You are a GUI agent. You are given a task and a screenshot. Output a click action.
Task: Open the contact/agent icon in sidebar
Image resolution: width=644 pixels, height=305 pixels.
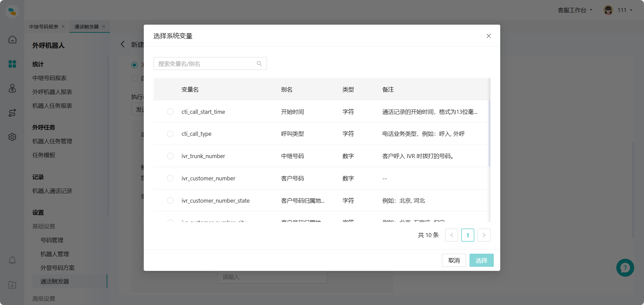tap(12, 88)
